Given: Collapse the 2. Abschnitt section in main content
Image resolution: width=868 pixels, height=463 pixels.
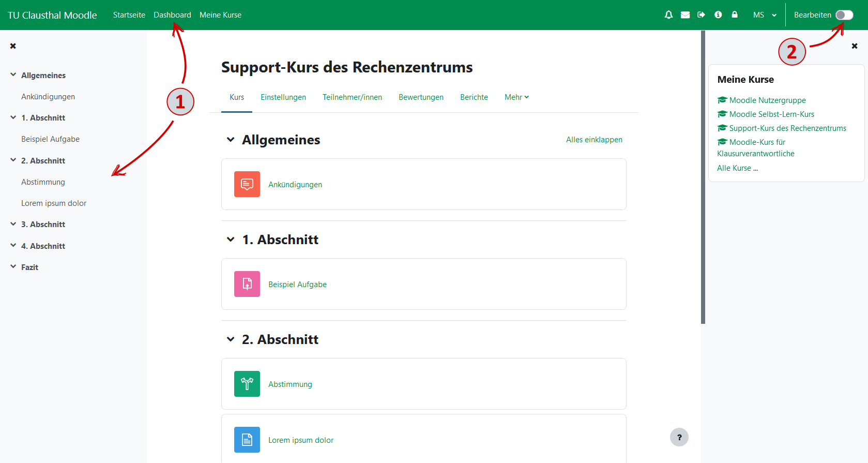Looking at the screenshot, I should 231,339.
